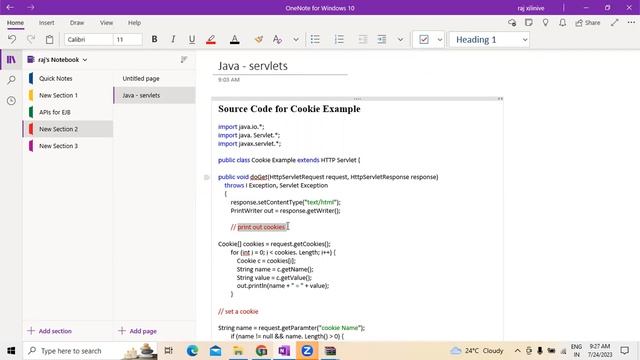Image resolution: width=640 pixels, height=360 pixels.
Task: Click the page title Java - servlets
Action: tap(253, 66)
